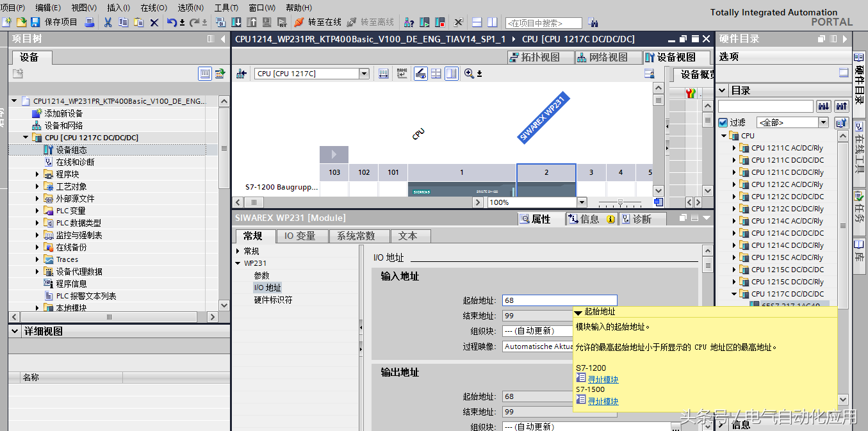The image size is (868, 431).
Task: Create a new project via toolbar icon
Action: pyautogui.click(x=7, y=22)
